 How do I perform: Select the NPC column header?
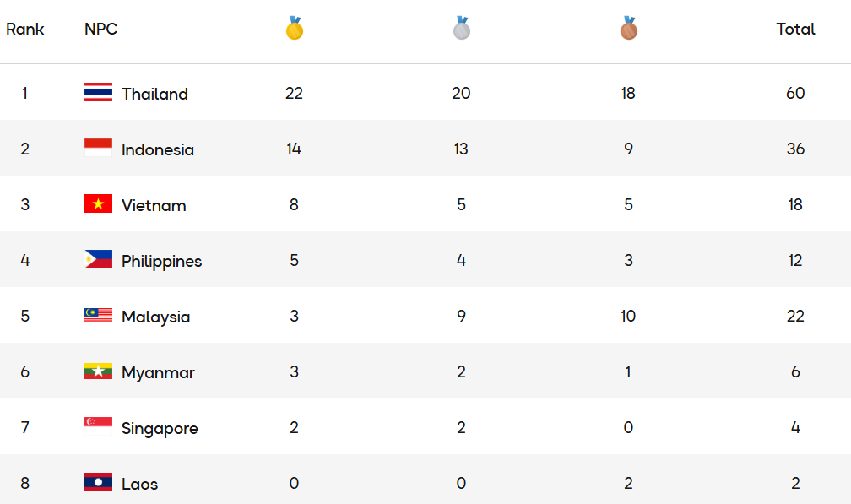(100, 30)
